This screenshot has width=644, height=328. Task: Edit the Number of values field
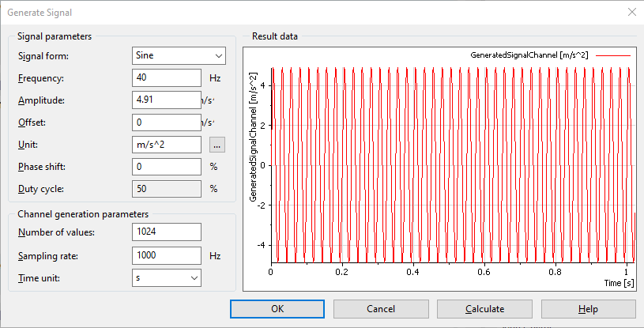167,232
